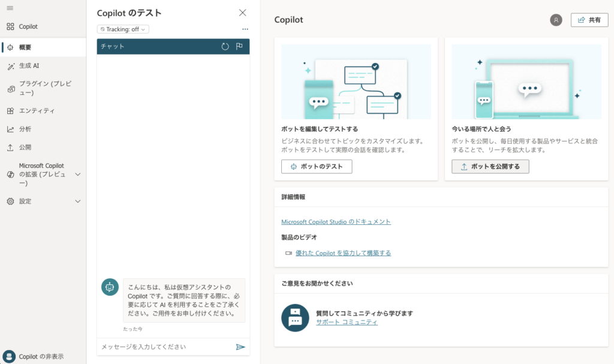Click the ボットを公開する button
This screenshot has width=614, height=364.
490,167
